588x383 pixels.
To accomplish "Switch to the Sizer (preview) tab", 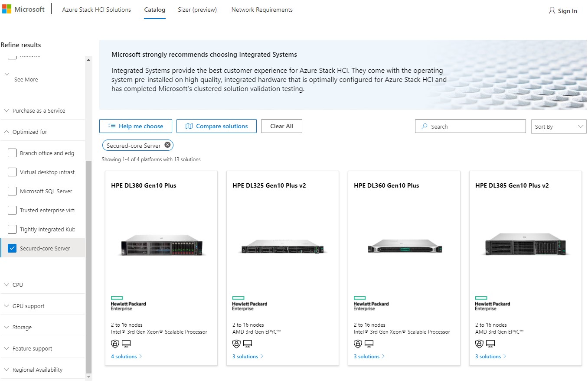I will [197, 10].
